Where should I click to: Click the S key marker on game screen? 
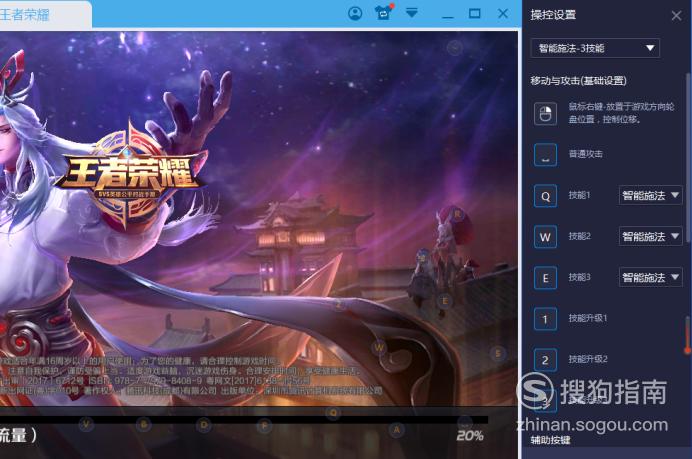[498, 353]
